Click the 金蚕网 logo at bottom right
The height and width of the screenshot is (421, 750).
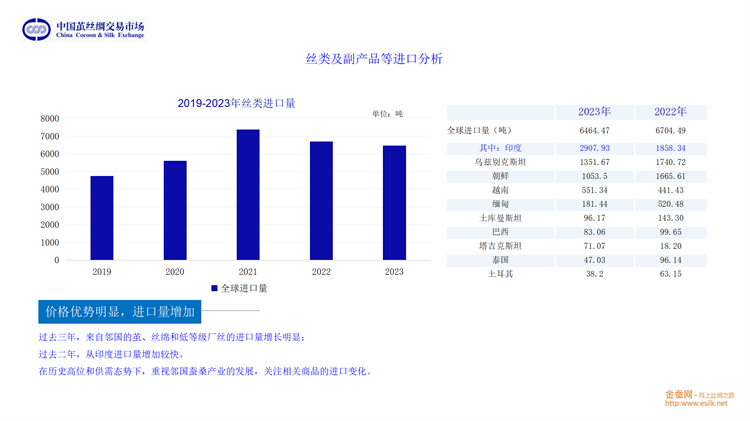click(x=680, y=394)
